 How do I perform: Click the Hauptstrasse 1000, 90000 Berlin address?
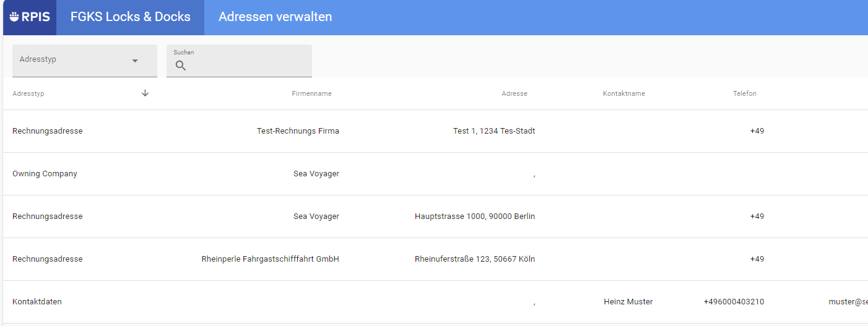pos(474,217)
